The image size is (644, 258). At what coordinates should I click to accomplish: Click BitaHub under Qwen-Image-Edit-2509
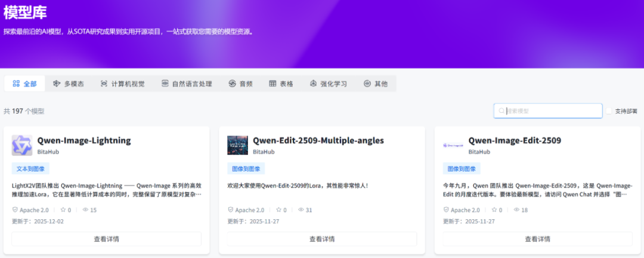tap(479, 152)
